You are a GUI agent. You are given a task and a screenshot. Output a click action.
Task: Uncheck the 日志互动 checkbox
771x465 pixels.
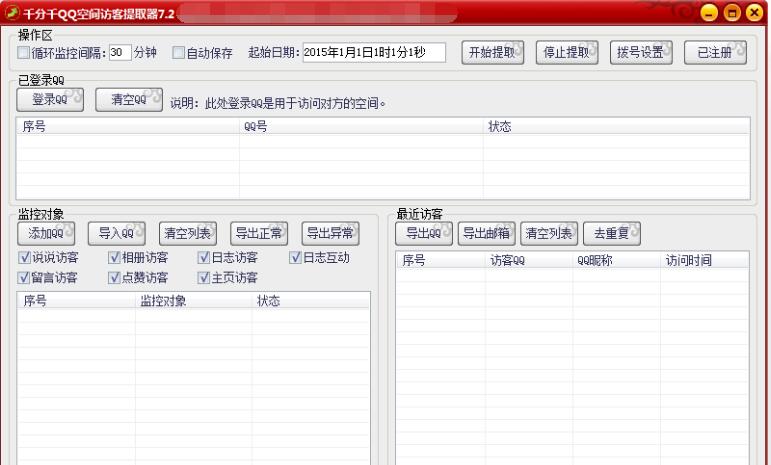295,257
